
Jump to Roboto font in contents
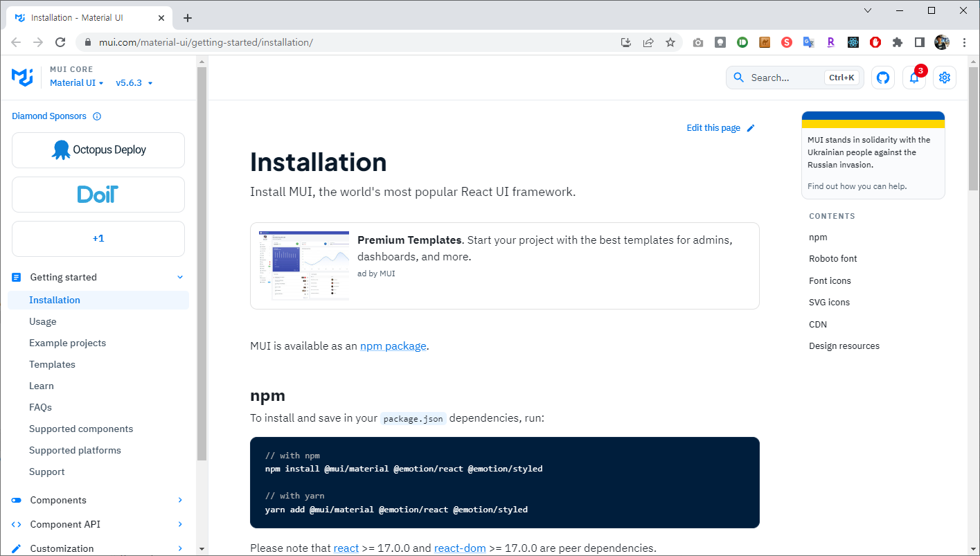pyautogui.click(x=832, y=258)
